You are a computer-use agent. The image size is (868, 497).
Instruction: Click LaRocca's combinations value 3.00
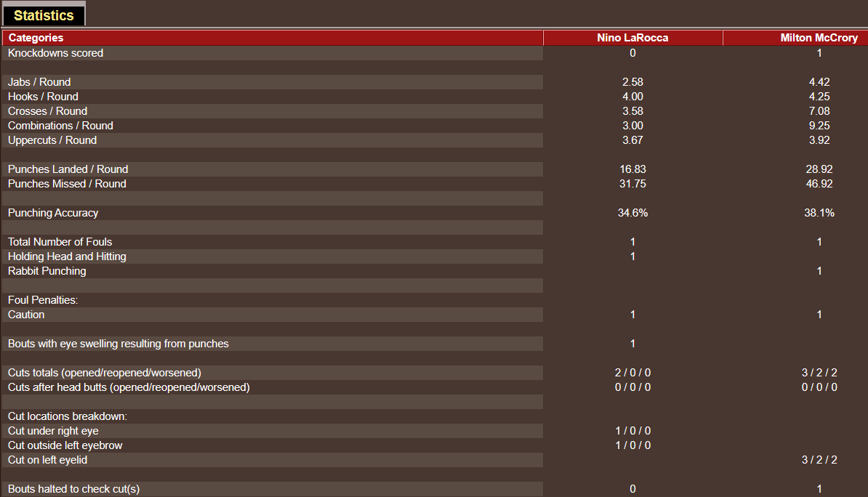tap(632, 126)
